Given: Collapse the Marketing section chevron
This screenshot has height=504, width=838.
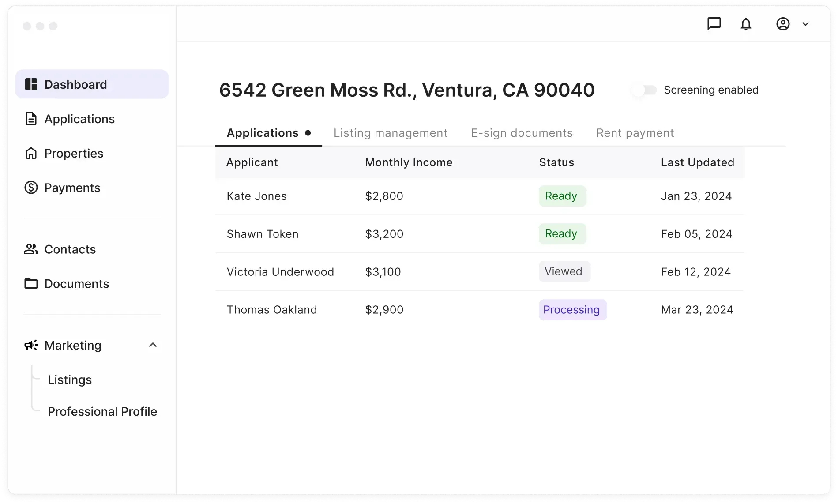Looking at the screenshot, I should click(x=153, y=345).
